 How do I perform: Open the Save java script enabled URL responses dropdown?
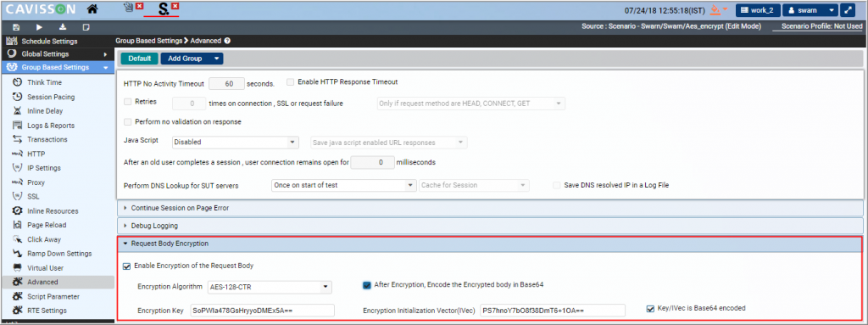(389, 143)
